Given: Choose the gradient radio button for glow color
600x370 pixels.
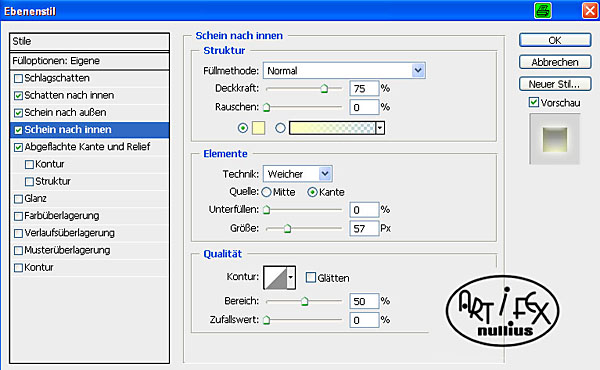Looking at the screenshot, I should click(x=280, y=128).
